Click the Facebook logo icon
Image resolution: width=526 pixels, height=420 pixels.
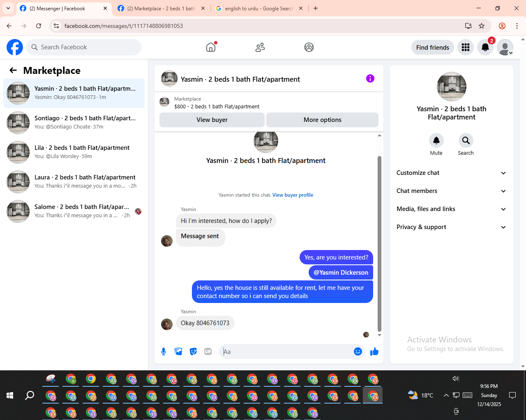[x=15, y=47]
